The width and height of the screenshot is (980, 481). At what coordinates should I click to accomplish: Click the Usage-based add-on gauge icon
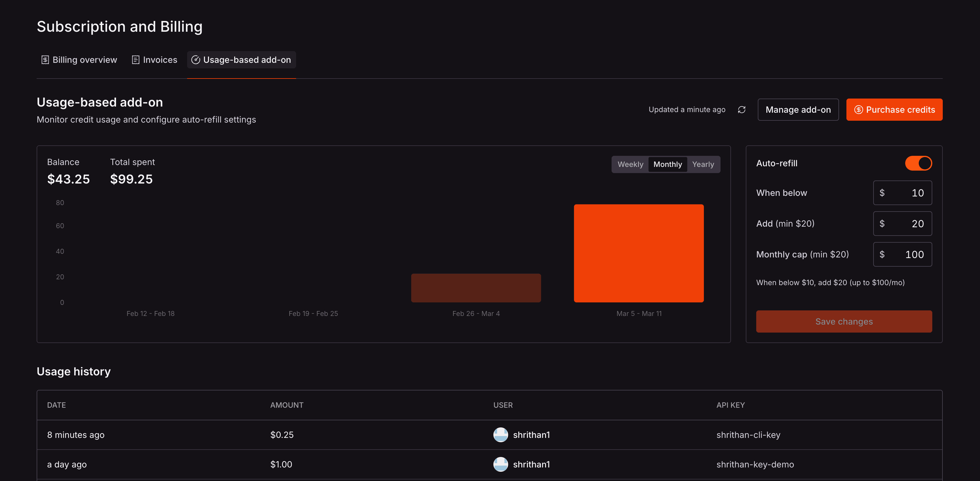click(195, 60)
